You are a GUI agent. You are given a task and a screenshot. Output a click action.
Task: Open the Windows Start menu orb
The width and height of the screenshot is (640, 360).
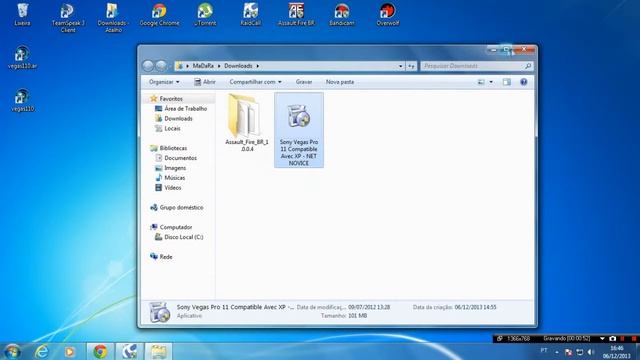click(x=12, y=351)
